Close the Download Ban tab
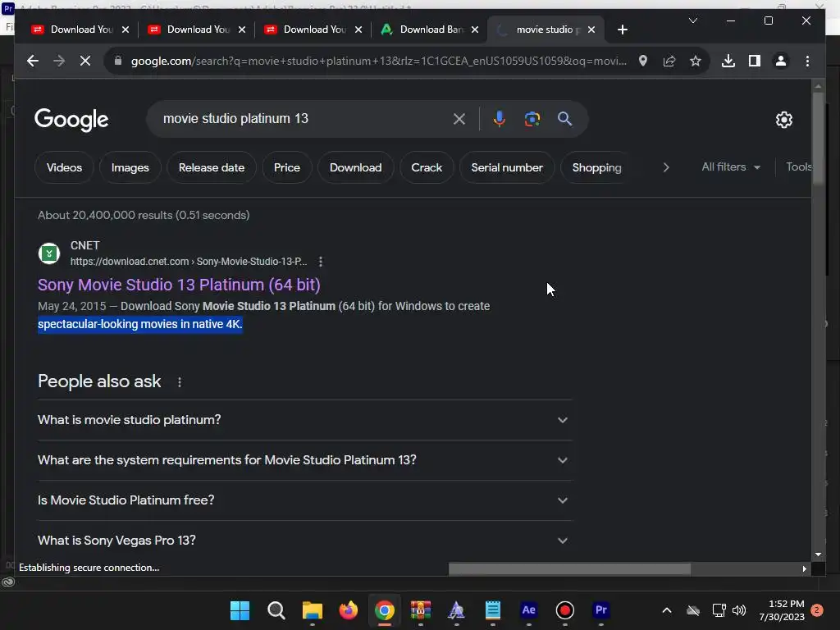The width and height of the screenshot is (840, 630). pyautogui.click(x=475, y=30)
